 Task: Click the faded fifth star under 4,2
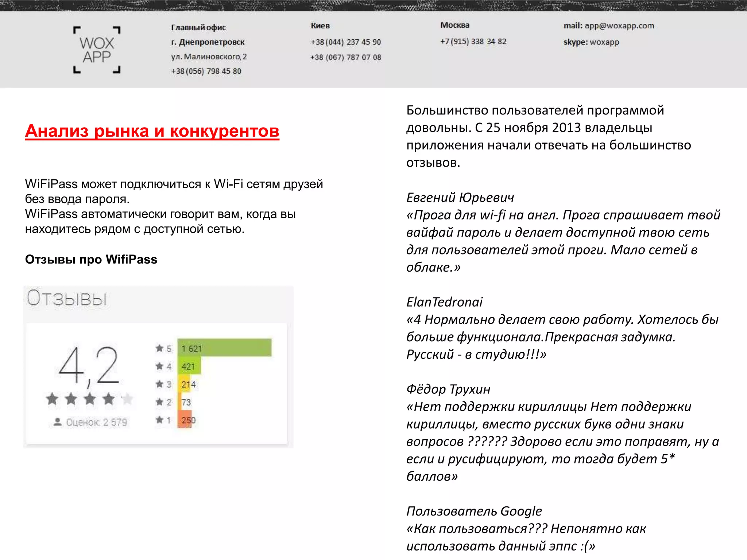coord(127,399)
